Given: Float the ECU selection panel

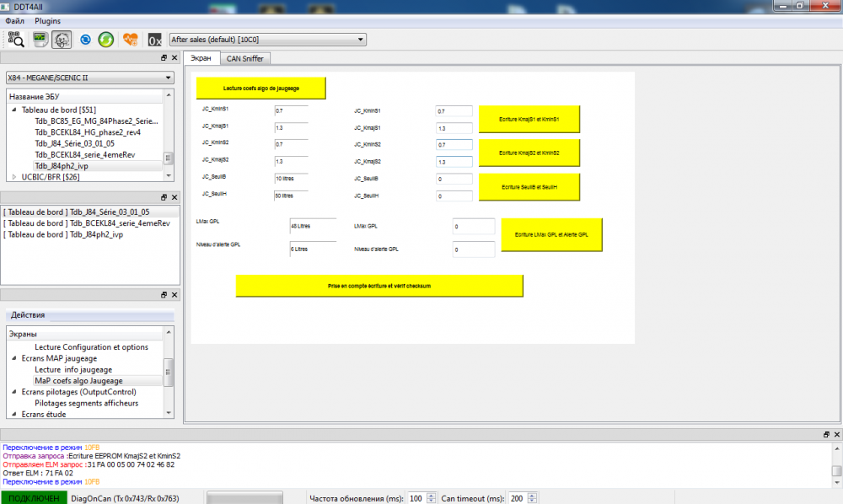Looking at the screenshot, I should pyautogui.click(x=164, y=57).
